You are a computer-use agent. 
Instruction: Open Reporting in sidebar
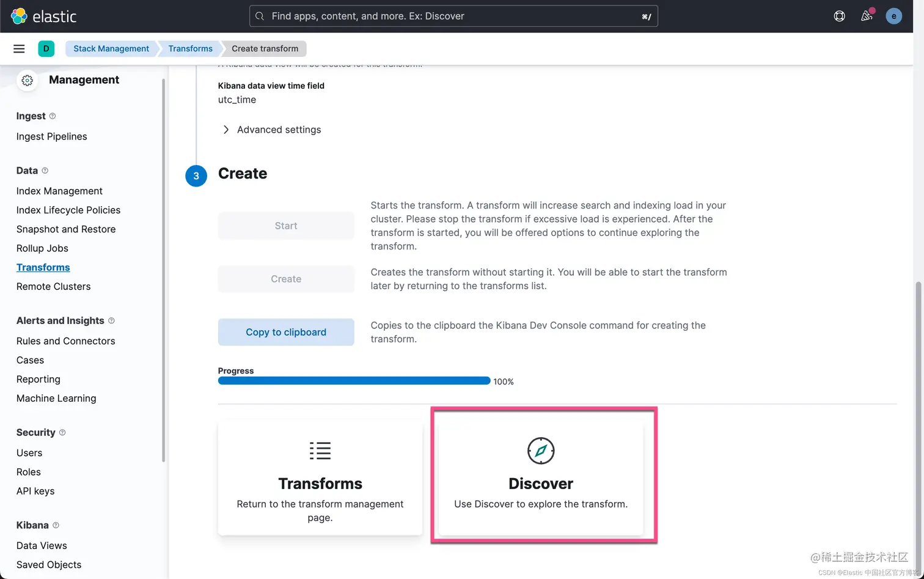[x=38, y=379]
